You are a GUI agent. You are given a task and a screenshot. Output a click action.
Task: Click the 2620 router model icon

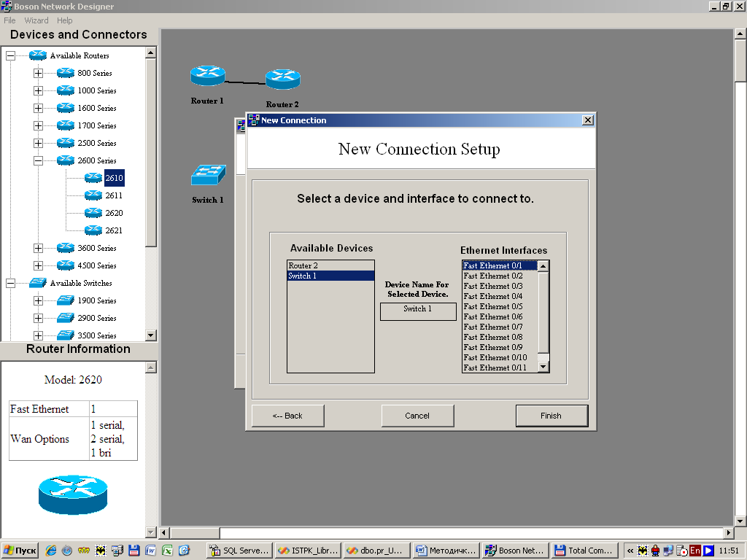[93, 213]
